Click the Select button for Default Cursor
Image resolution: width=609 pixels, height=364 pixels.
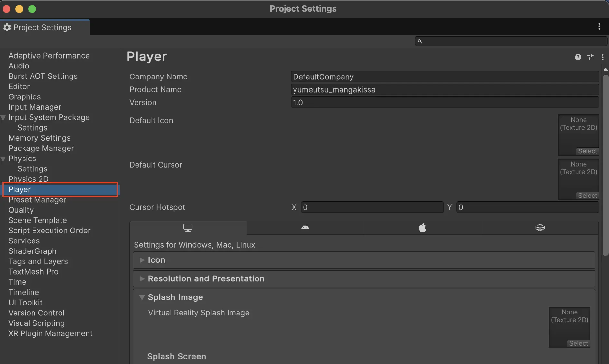[587, 196]
